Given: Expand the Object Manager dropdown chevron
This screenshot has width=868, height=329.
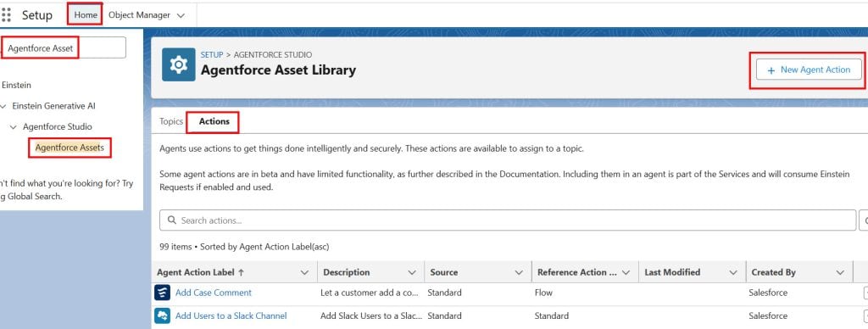Looking at the screenshot, I should (x=181, y=15).
